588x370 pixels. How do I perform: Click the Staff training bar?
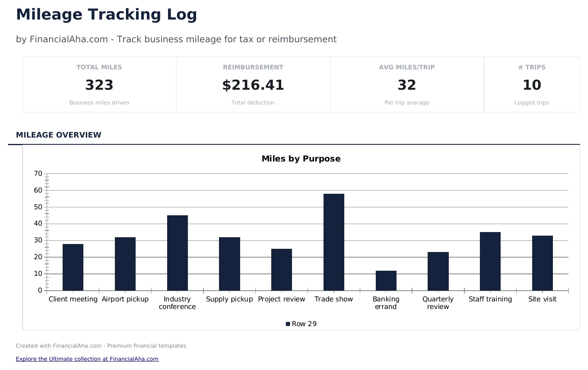point(490,261)
